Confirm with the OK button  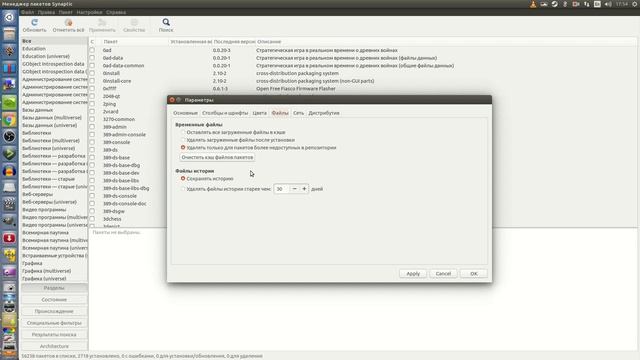pyautogui.click(x=473, y=273)
